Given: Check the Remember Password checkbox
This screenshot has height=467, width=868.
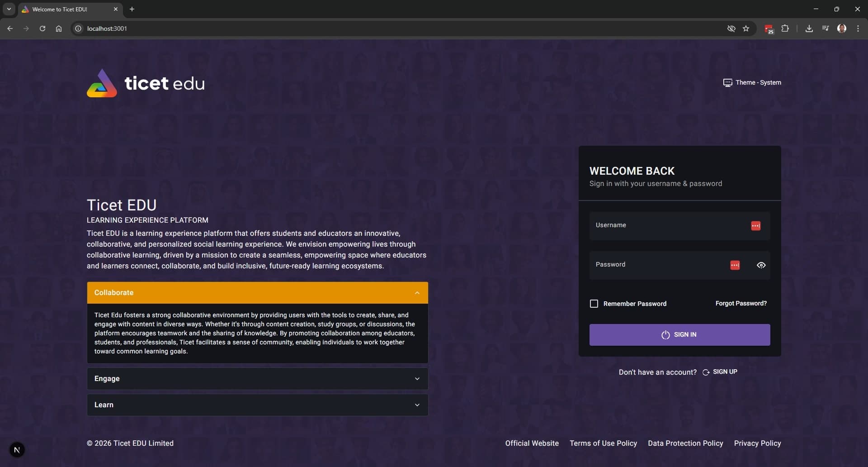Looking at the screenshot, I should pos(594,304).
